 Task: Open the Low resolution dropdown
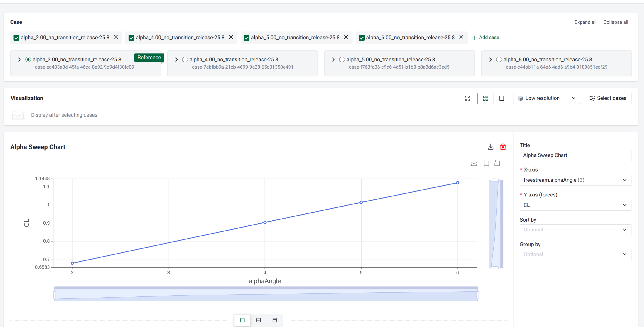click(547, 98)
